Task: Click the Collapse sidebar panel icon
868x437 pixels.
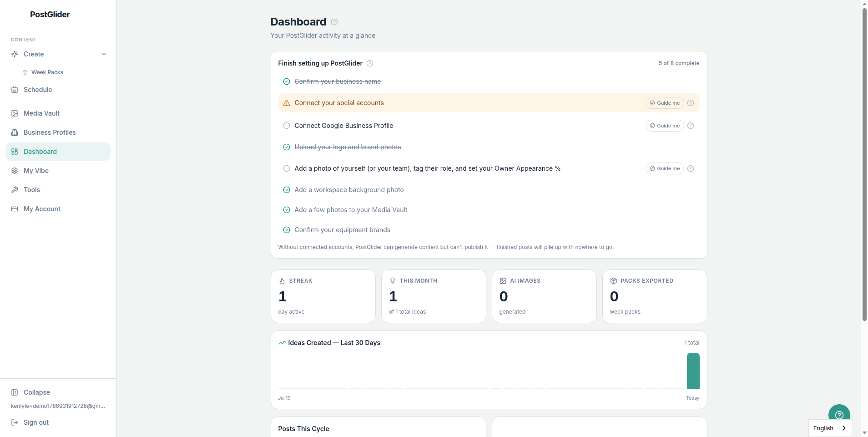Action: click(x=15, y=392)
